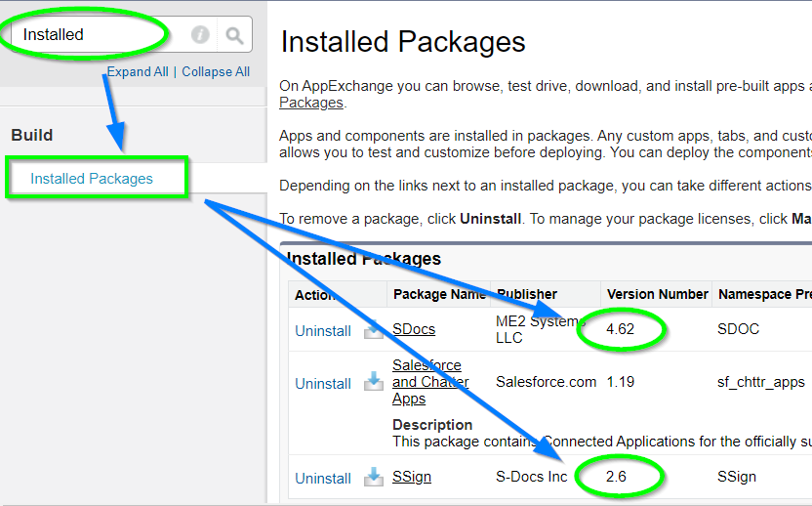The height and width of the screenshot is (506, 812).
Task: Open the SSign package name link
Action: point(412,477)
